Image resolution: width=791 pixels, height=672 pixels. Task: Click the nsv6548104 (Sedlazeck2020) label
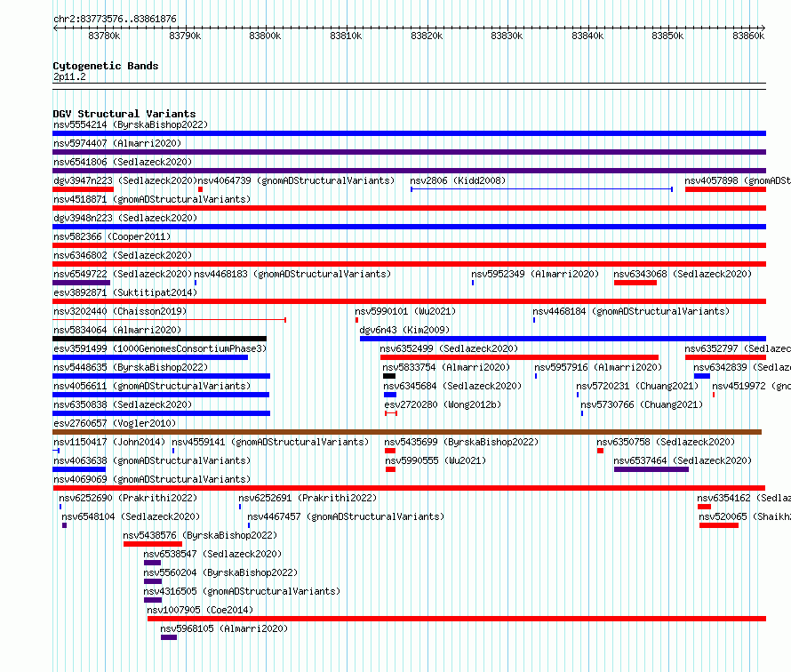(131, 516)
